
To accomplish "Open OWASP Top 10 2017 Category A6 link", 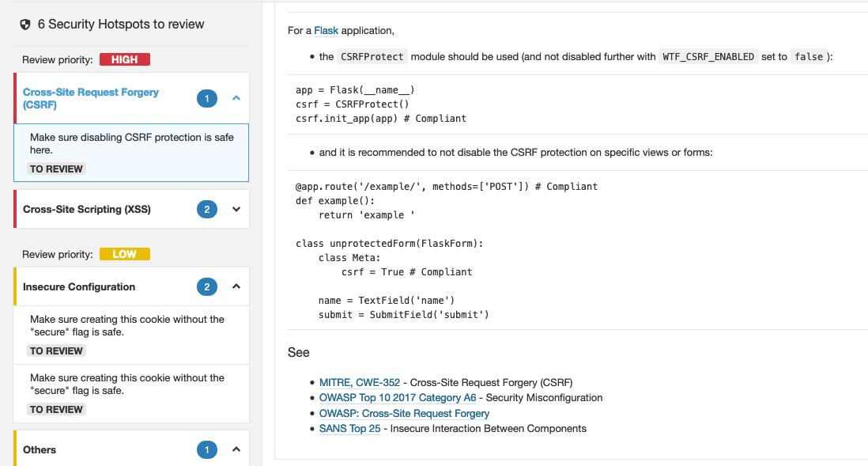I will [x=398, y=398].
